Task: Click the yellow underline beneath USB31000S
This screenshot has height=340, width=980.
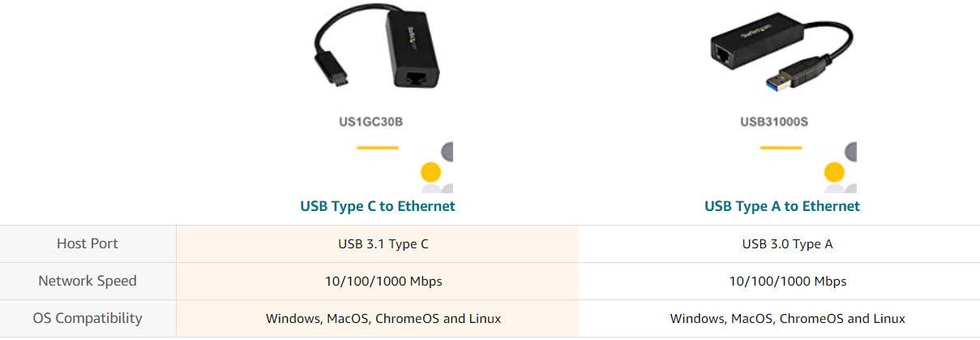Action: (781, 148)
